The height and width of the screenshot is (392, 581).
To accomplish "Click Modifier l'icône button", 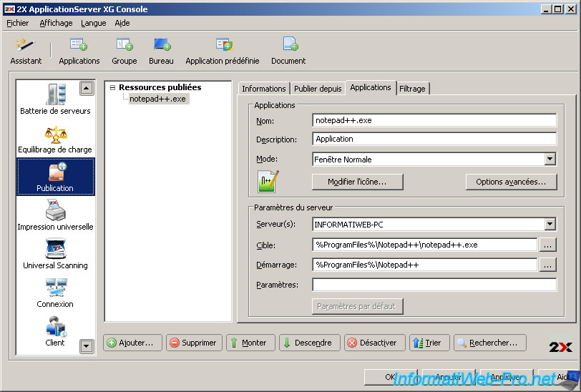I will [x=357, y=182].
